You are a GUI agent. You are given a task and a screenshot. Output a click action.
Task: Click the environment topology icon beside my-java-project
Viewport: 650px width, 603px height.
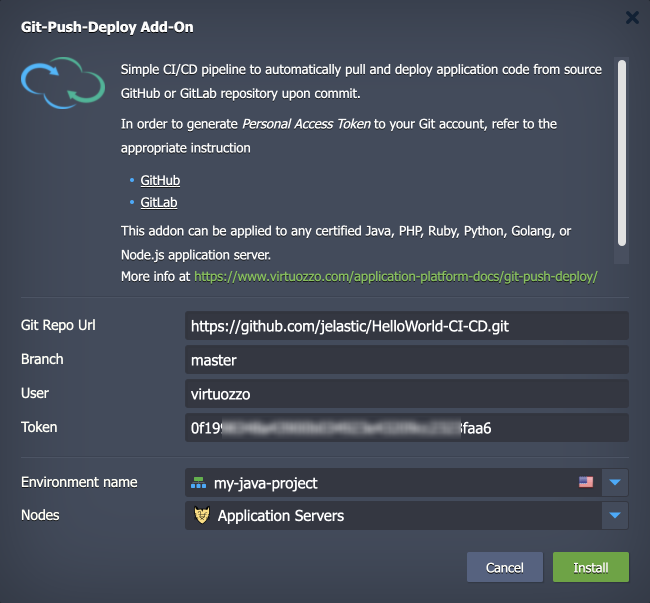tap(199, 483)
